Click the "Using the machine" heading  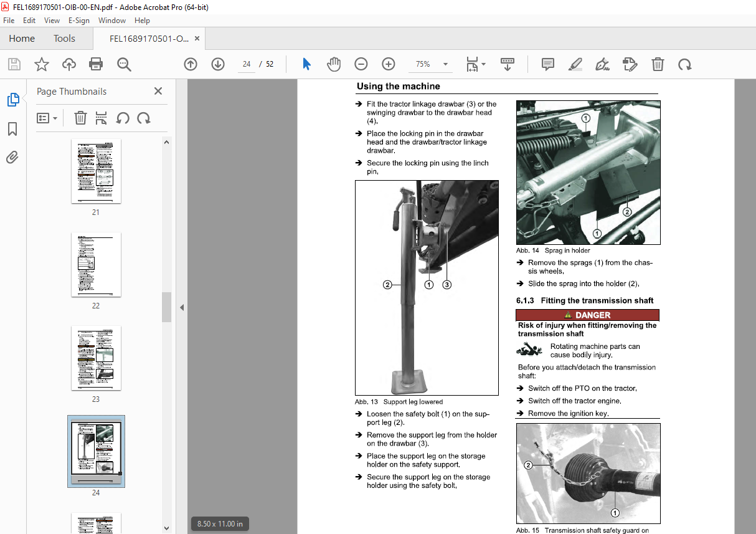tap(399, 87)
